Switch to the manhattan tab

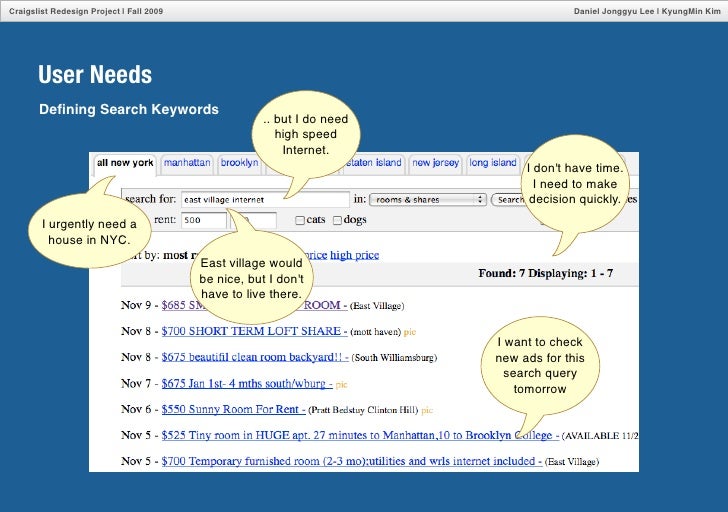click(x=187, y=163)
